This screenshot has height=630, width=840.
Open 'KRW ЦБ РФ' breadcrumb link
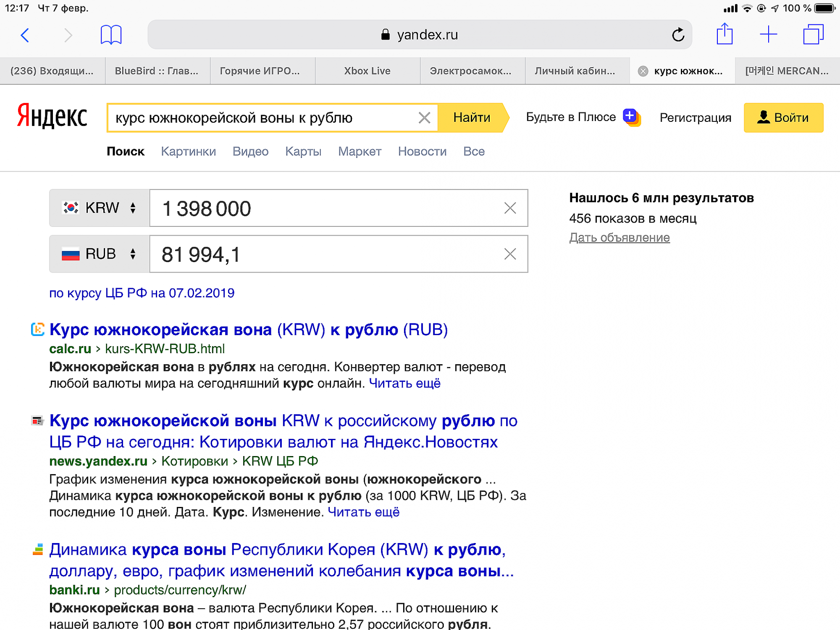click(280, 461)
